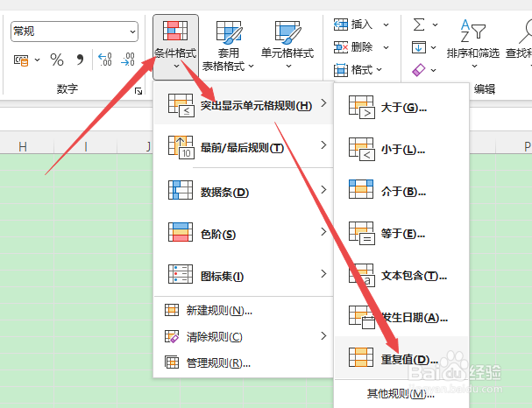Image resolution: width=532 pixels, height=408 pixels.
Task: Select 新建规则(N)... menu item
Action: coord(244,311)
